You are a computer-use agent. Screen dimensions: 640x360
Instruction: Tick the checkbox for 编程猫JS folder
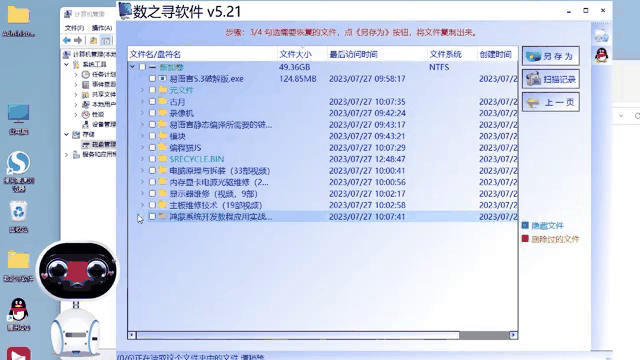coord(152,147)
